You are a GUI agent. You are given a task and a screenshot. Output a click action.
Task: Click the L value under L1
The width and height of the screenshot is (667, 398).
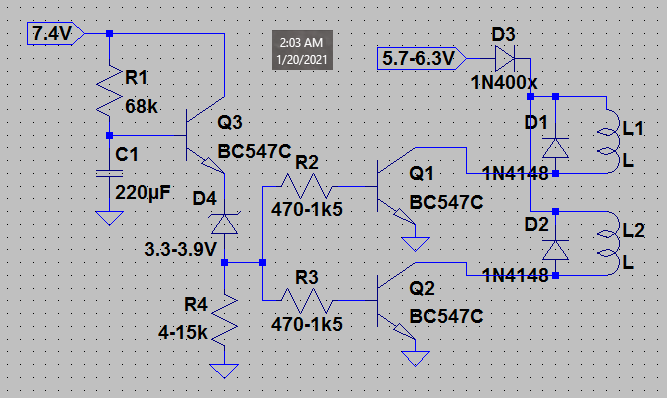coord(628,161)
